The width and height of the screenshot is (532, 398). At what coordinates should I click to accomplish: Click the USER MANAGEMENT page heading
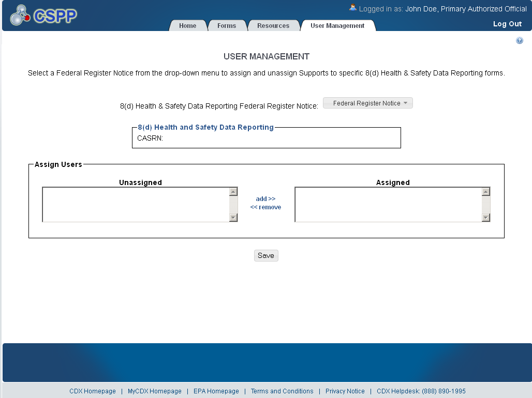click(267, 56)
